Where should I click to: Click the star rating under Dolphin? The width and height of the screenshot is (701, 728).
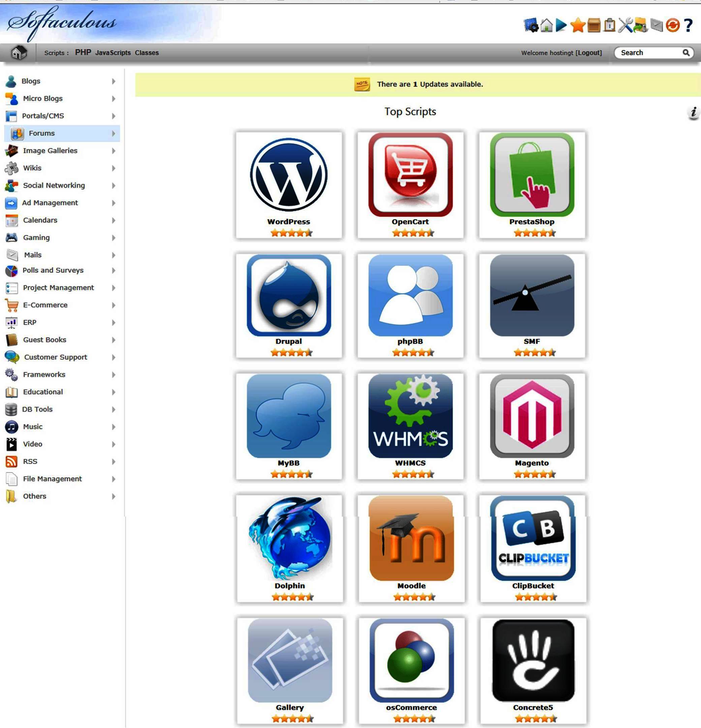293,597
